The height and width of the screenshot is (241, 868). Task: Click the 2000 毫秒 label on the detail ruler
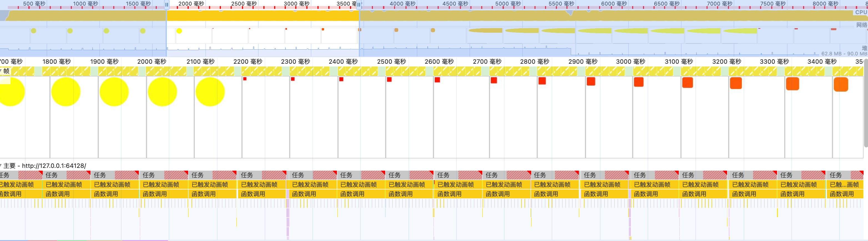pos(152,61)
